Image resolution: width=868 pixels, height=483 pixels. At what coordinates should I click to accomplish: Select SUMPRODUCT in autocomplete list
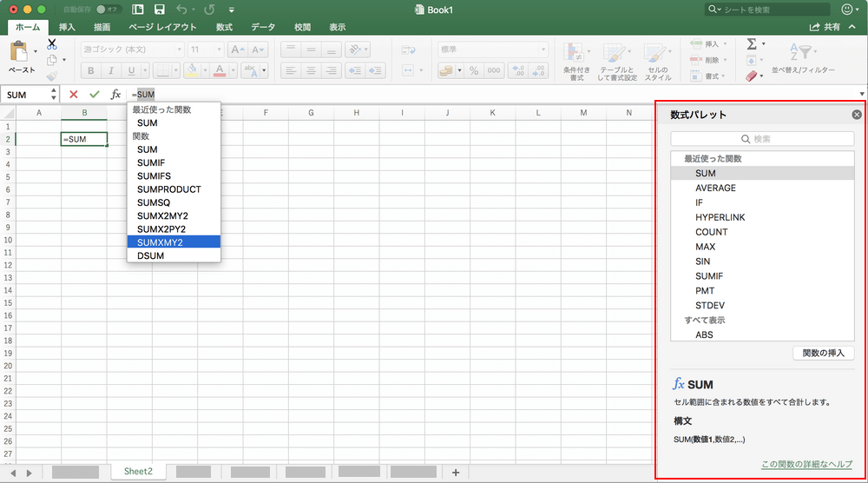[x=174, y=189]
